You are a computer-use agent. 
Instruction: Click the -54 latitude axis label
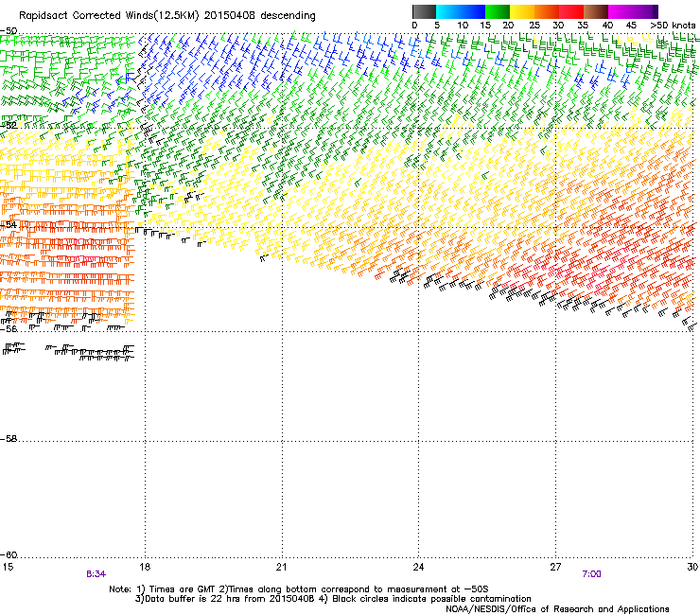9,224
